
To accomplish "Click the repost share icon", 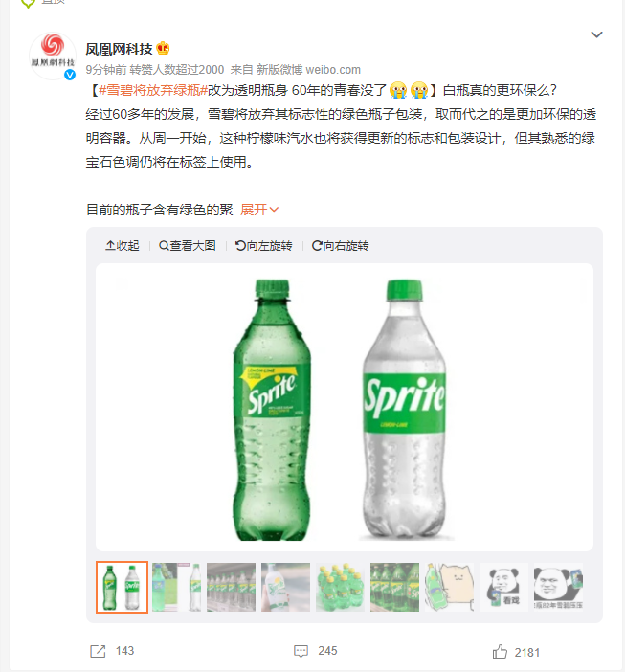I will (x=98, y=651).
